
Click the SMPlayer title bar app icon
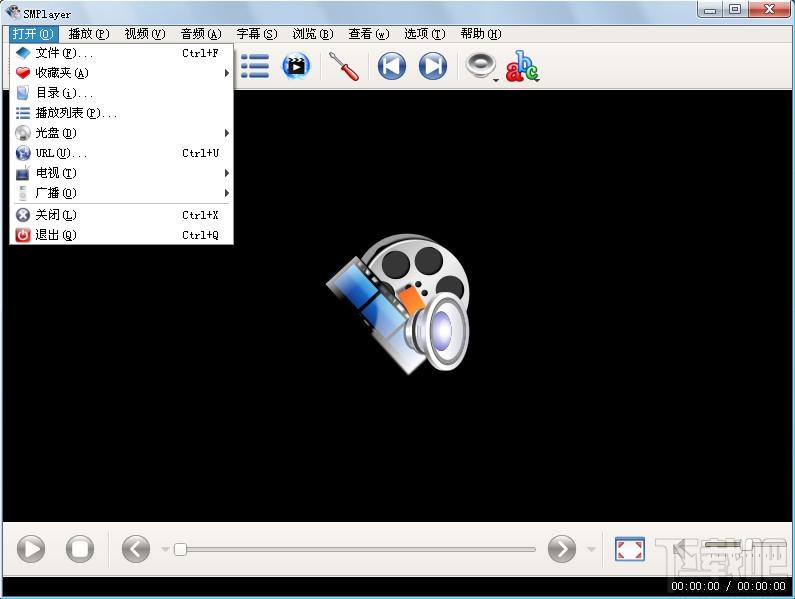coord(13,13)
